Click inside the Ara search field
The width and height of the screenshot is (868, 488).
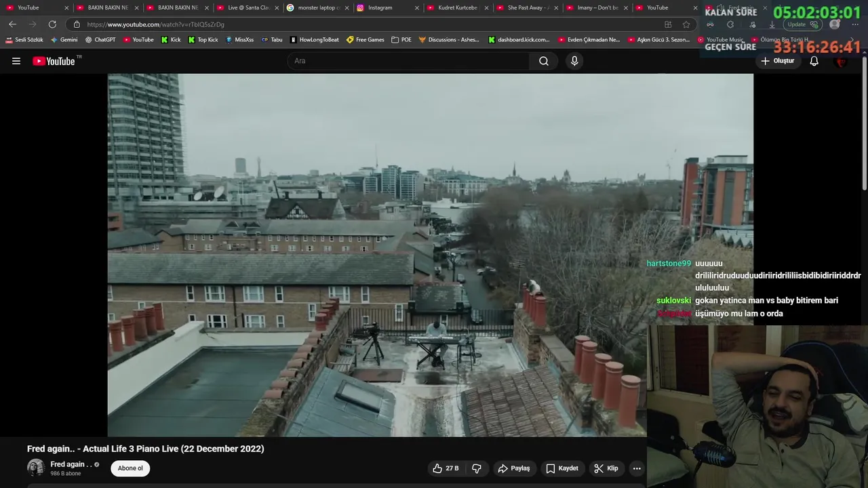[x=409, y=61]
